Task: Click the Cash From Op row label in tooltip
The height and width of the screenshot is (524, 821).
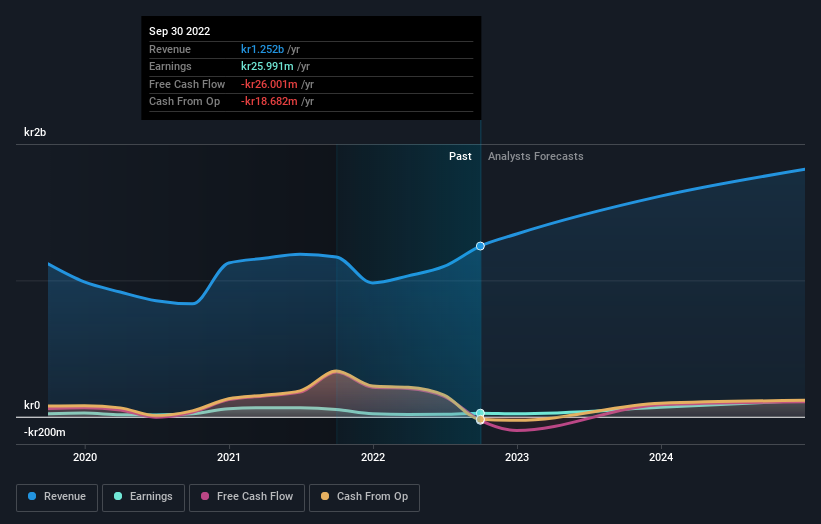Action: (184, 102)
